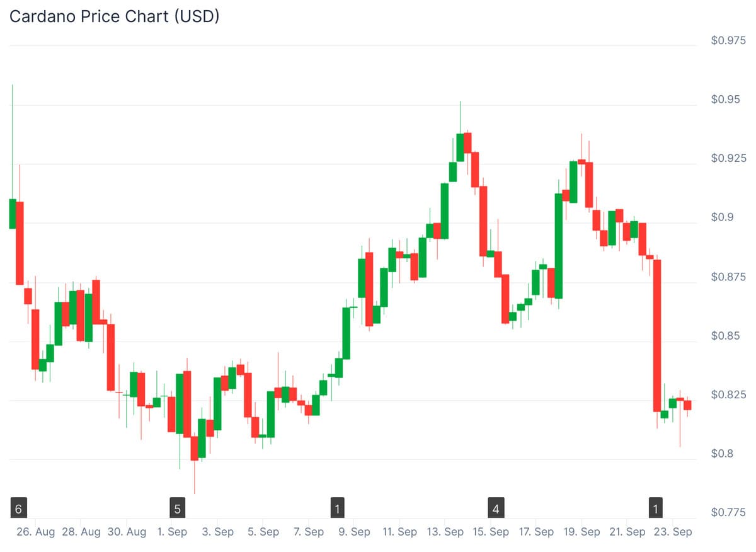This screenshot has height=552, width=756.
Task: Click the first green candle at chart start
Action: pyautogui.click(x=13, y=214)
